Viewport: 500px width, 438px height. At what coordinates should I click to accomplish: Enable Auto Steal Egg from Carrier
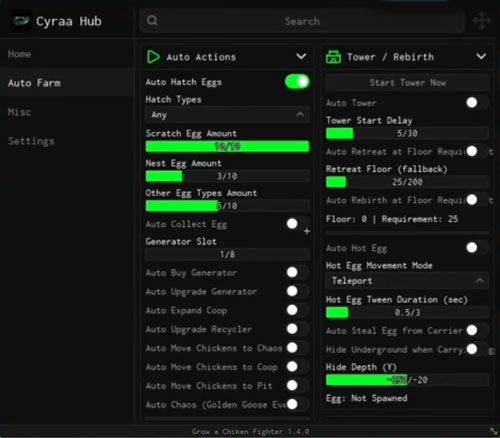tap(477, 330)
